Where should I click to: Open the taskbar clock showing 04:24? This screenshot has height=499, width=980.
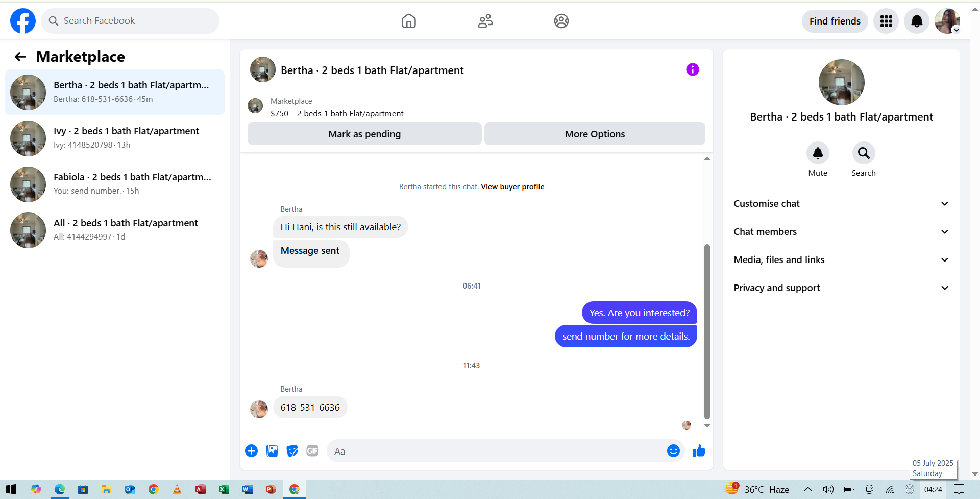[x=933, y=489]
